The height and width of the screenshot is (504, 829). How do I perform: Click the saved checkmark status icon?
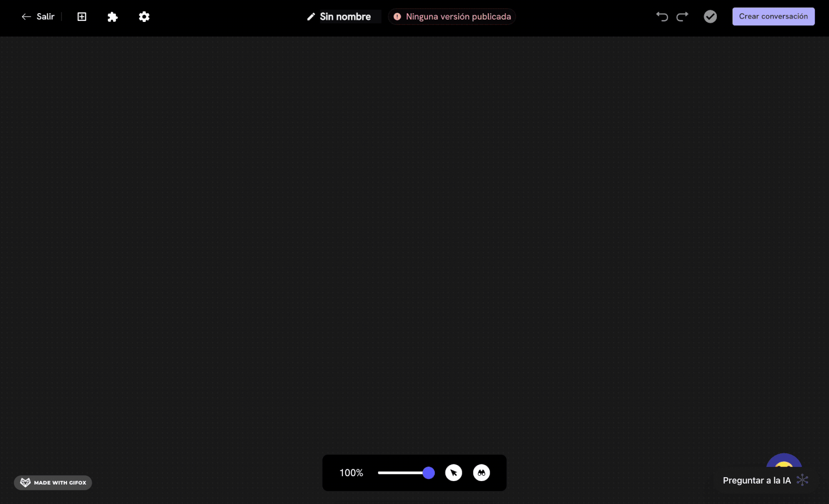(710, 16)
